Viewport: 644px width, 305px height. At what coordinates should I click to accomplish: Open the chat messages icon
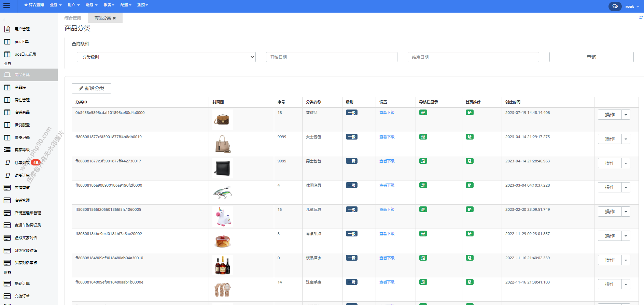615,6
